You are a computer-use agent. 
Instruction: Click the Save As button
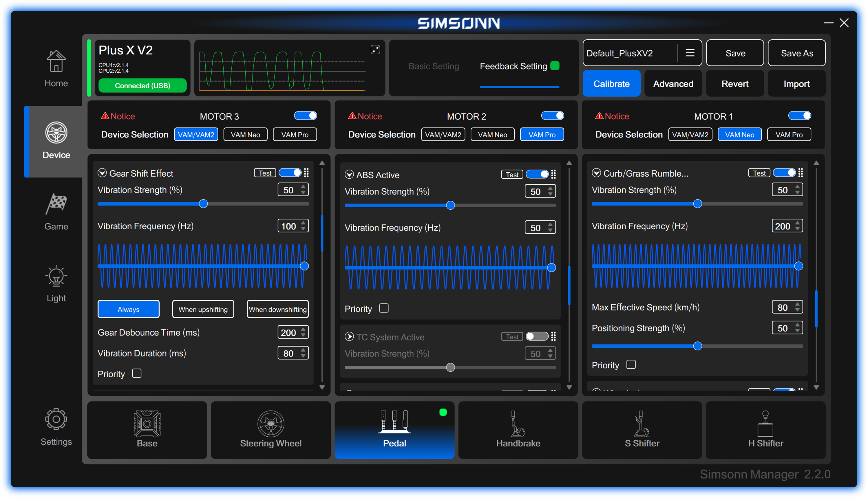point(796,53)
